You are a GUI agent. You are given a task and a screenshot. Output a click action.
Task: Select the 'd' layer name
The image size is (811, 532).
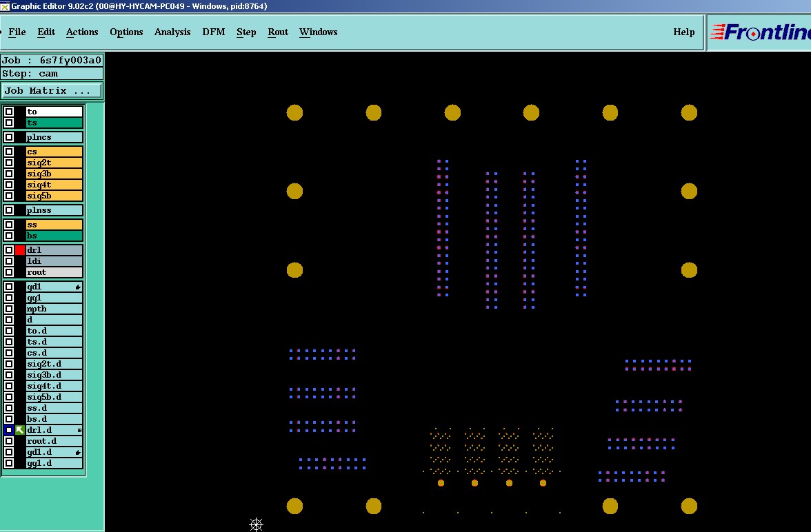(x=54, y=320)
